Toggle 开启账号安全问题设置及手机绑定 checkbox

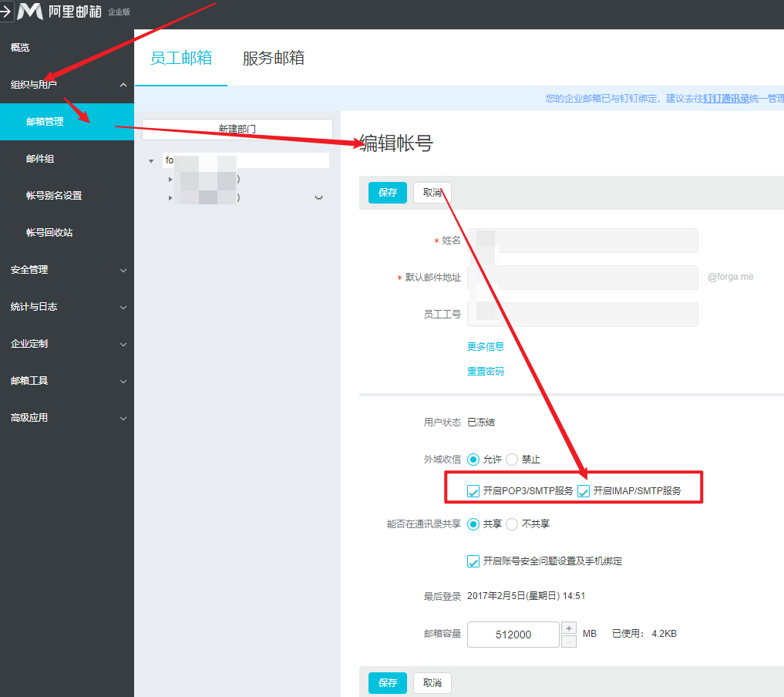(x=473, y=561)
